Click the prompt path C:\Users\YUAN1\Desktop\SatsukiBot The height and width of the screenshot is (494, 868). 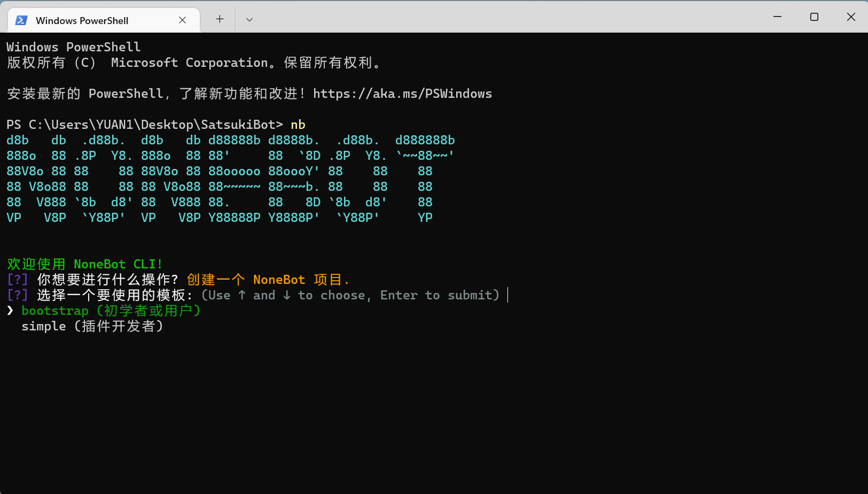click(x=152, y=125)
